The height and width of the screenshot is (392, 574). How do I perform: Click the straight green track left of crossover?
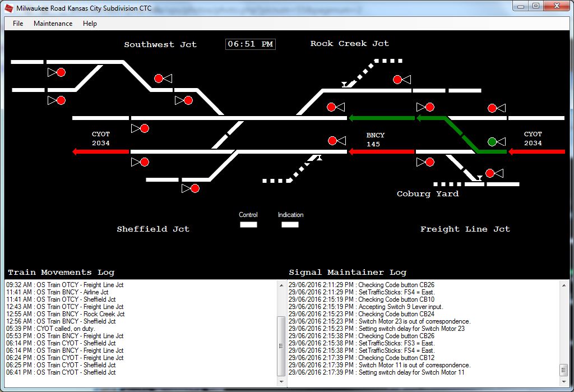381,118
